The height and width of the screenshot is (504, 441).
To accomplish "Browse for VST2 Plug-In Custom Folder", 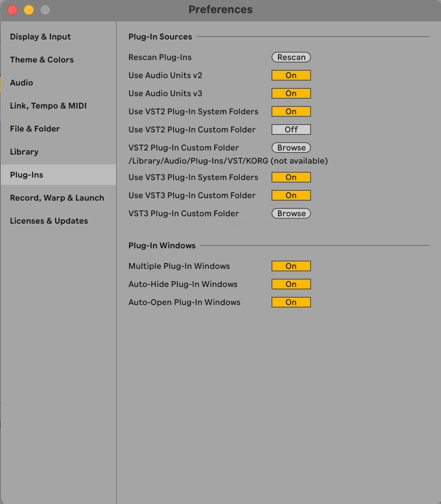I will (x=291, y=148).
